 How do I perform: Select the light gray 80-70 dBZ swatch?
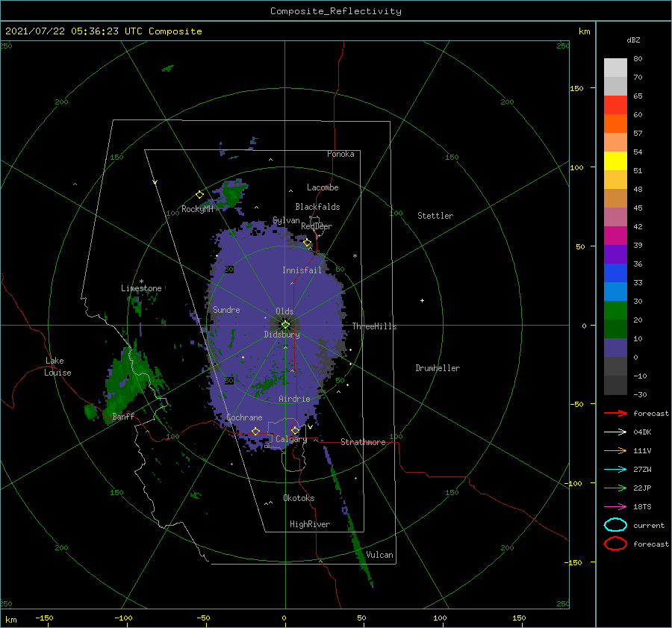[615, 68]
